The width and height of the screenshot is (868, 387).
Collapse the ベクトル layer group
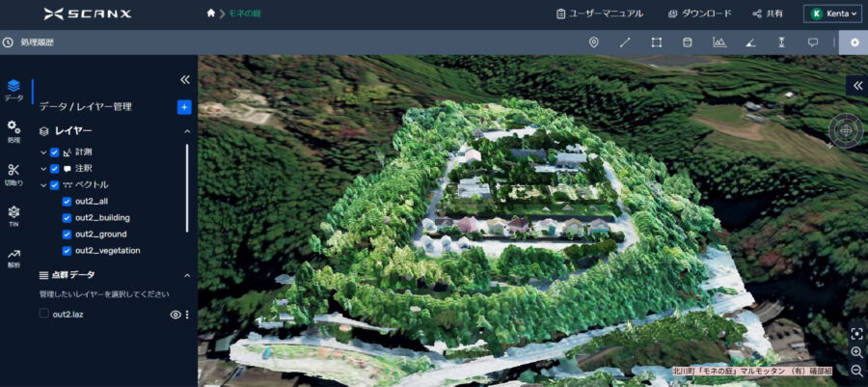pyautogui.click(x=43, y=185)
